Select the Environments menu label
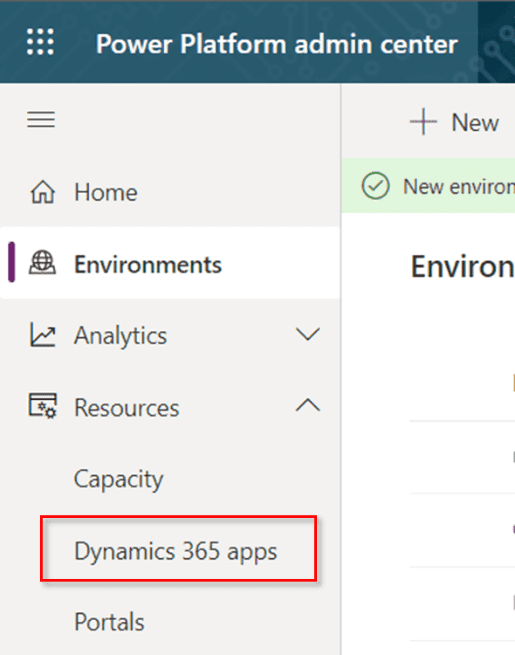Image resolution: width=515 pixels, height=655 pixels. [148, 265]
